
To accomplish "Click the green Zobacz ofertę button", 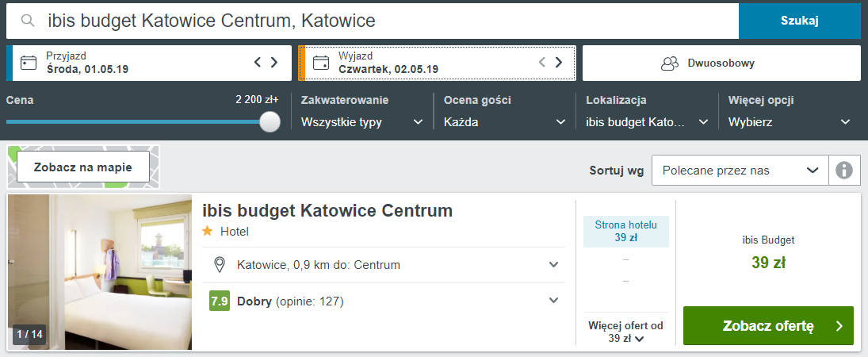I will pyautogui.click(x=768, y=326).
